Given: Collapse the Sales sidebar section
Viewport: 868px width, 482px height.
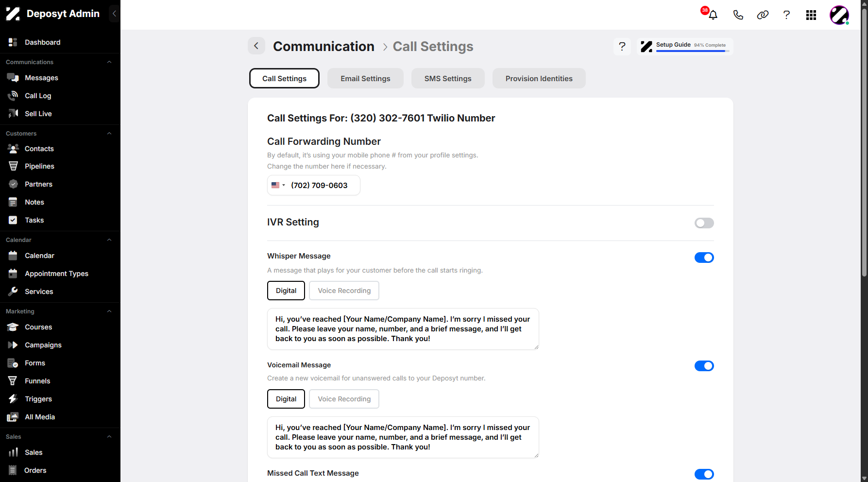Looking at the screenshot, I should click(x=109, y=437).
